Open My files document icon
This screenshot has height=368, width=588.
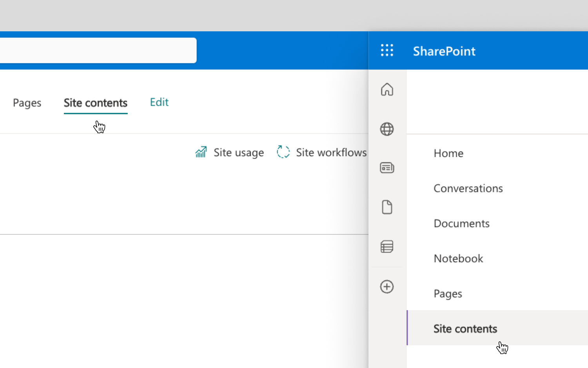387,207
